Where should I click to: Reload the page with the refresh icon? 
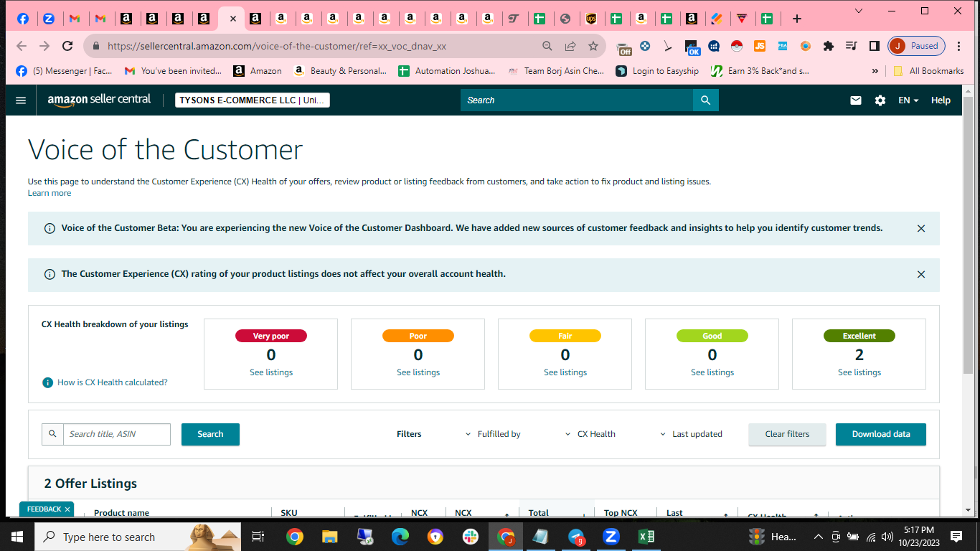click(x=67, y=46)
